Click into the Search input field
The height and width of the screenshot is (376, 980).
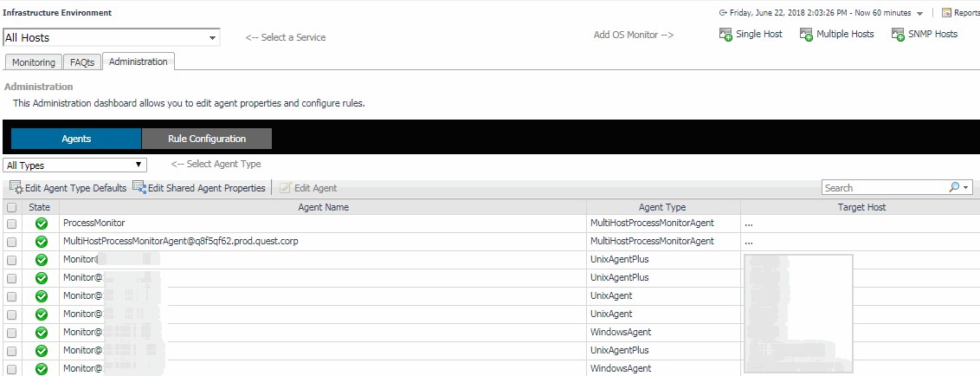pyautogui.click(x=883, y=188)
